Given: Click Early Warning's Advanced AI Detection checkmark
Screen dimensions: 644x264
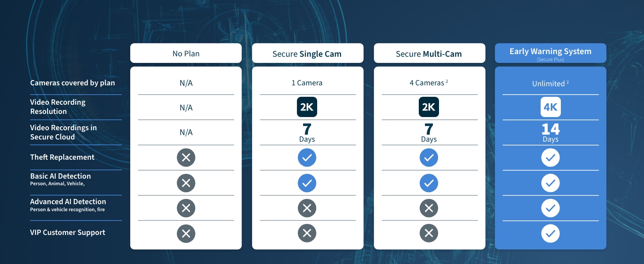Looking at the screenshot, I should tap(550, 208).
